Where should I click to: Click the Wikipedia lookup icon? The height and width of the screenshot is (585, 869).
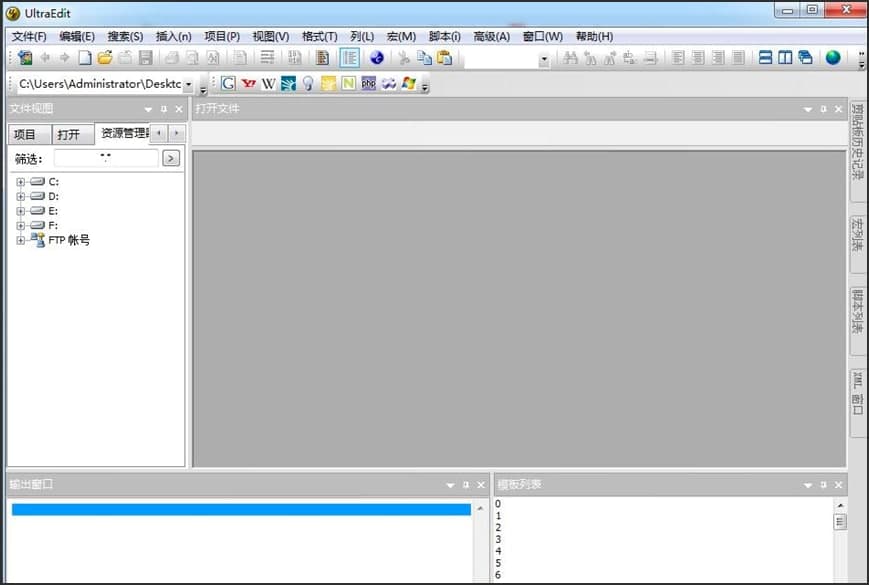pos(266,84)
